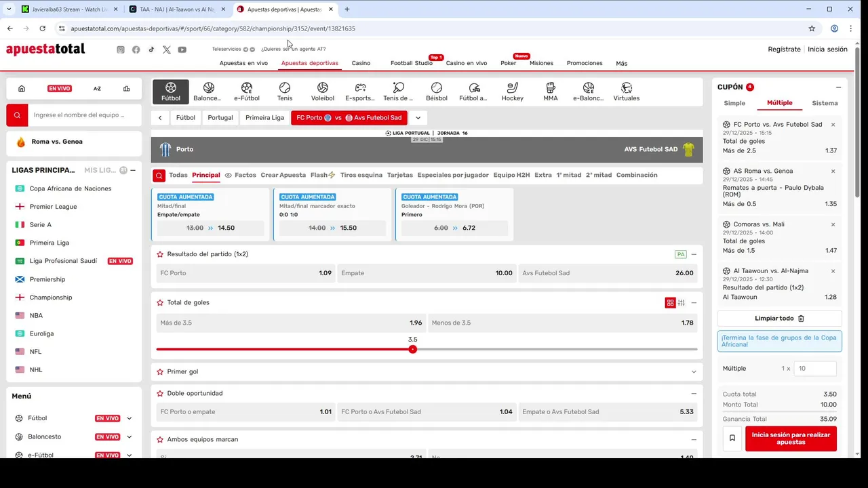
Task: Select Tenis sport icon
Action: 285,92
